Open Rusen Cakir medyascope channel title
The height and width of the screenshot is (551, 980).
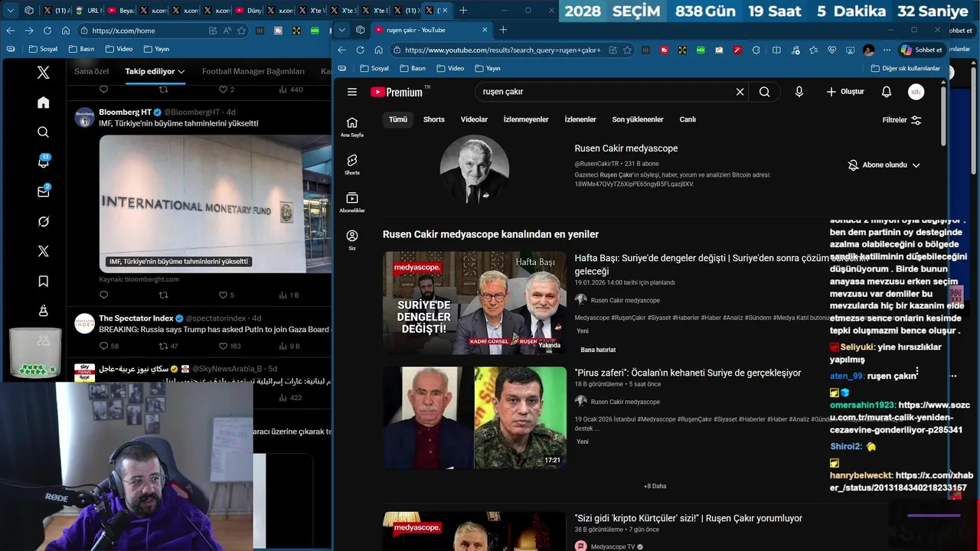[x=626, y=148]
